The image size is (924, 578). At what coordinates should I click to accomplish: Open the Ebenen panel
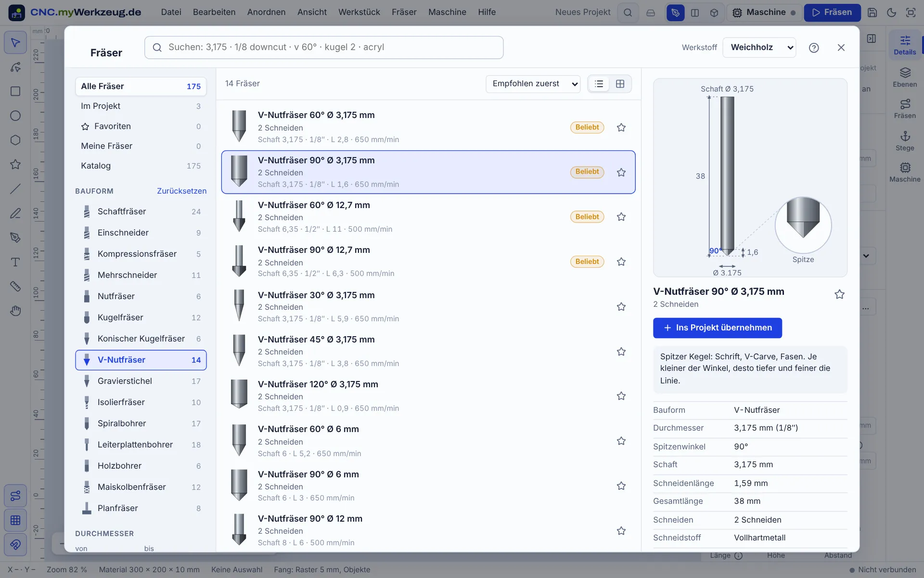point(905,77)
